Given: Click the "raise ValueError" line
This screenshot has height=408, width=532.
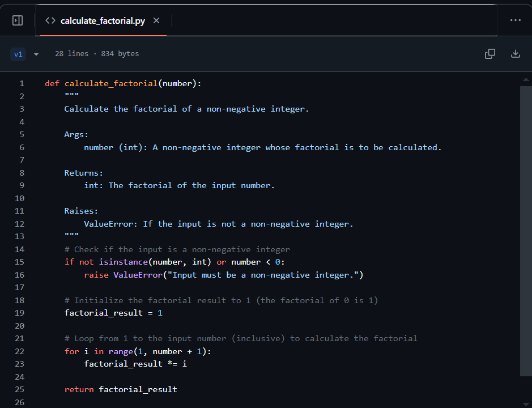Looking at the screenshot, I should (x=224, y=275).
